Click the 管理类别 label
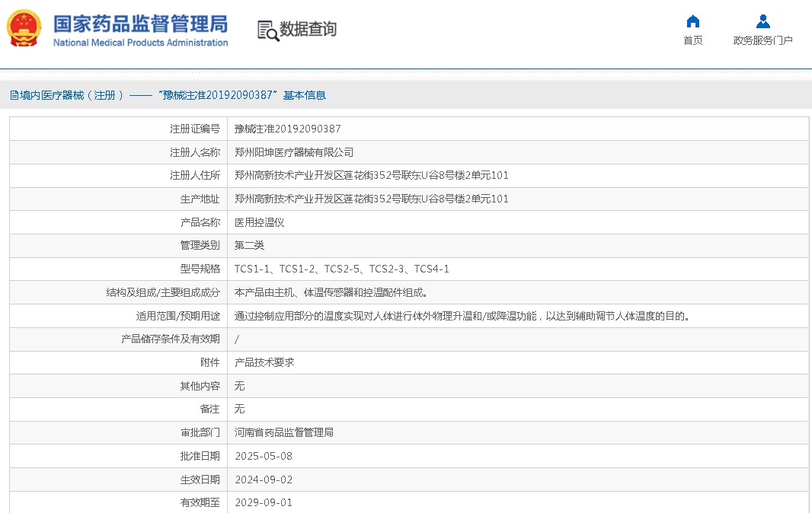Viewport: 812px width, 513px height. pyautogui.click(x=200, y=245)
